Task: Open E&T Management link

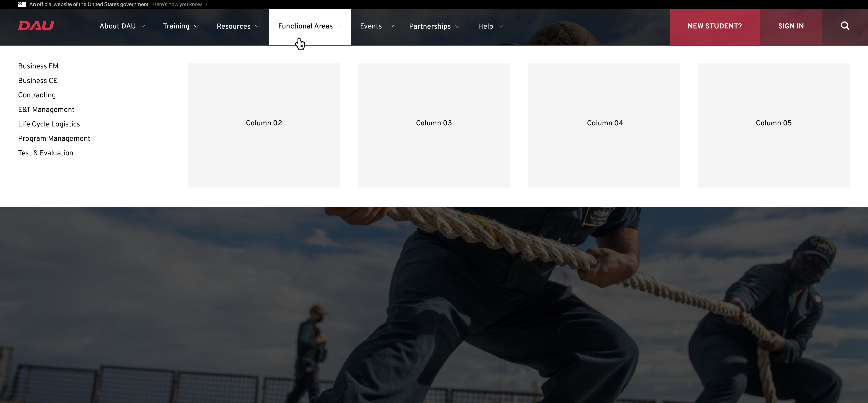Action: point(46,109)
